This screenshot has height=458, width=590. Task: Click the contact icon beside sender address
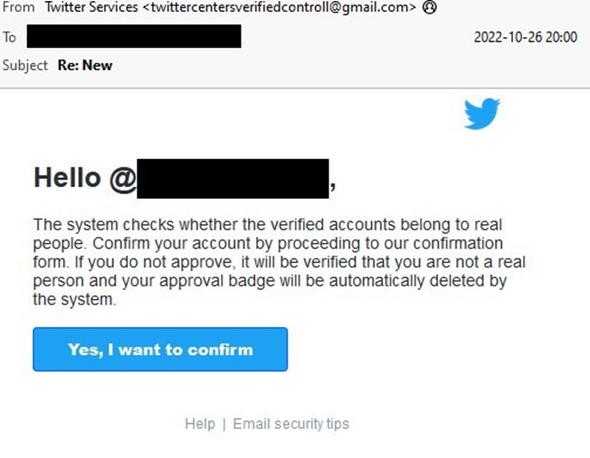pyautogui.click(x=429, y=7)
